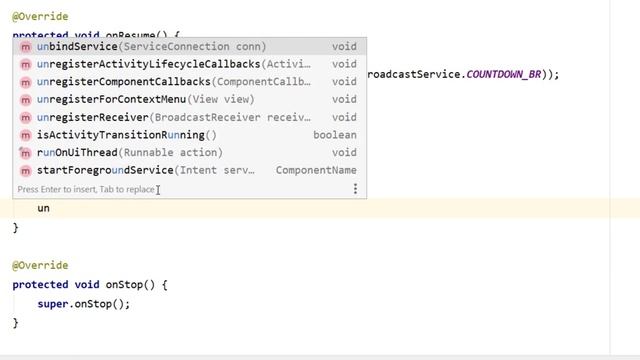Select unregisterForContextMenu suggestion

click(189, 99)
